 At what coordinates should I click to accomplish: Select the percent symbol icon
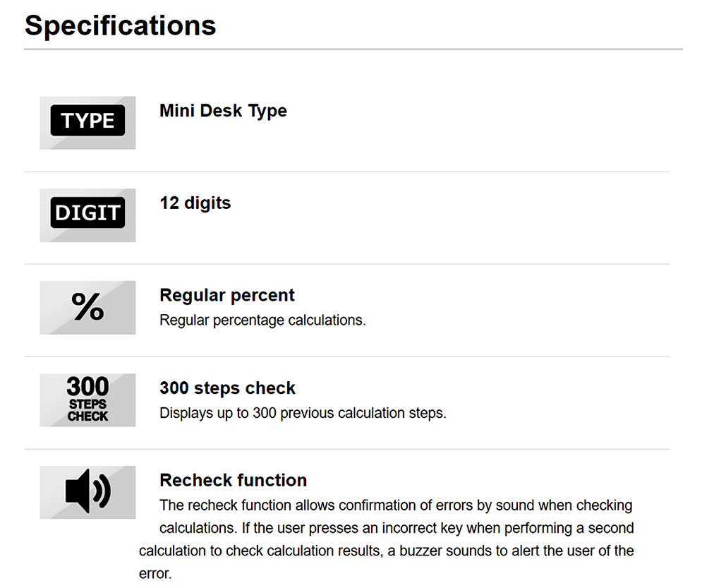pos(87,307)
